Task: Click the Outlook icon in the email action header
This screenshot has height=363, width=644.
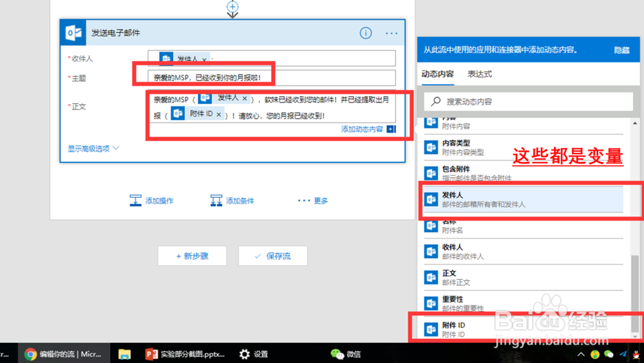Action: 73,32
